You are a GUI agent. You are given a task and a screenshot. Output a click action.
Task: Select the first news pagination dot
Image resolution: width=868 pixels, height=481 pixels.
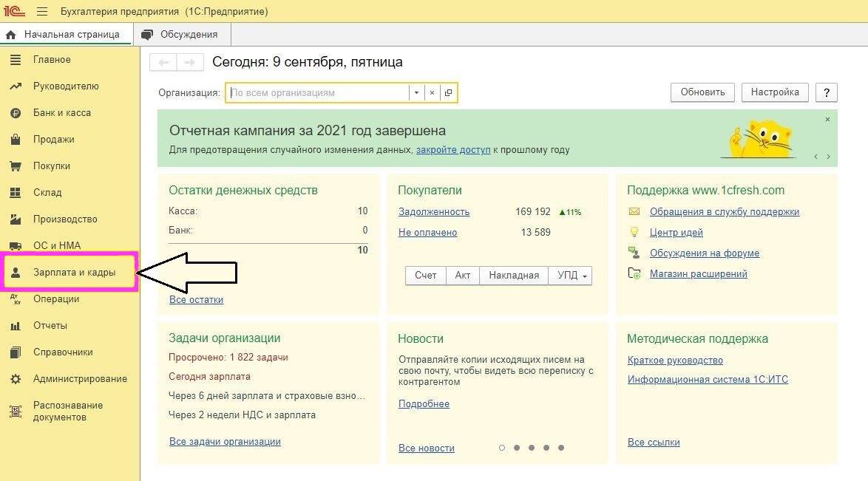pyautogui.click(x=502, y=448)
